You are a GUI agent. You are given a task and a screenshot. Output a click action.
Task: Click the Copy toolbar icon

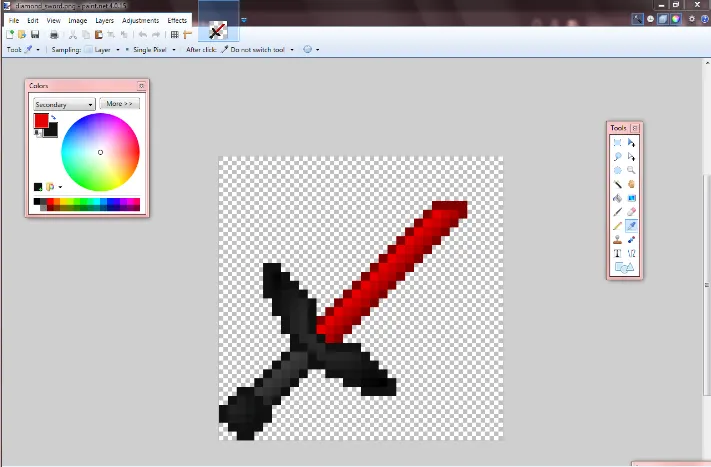click(86, 34)
